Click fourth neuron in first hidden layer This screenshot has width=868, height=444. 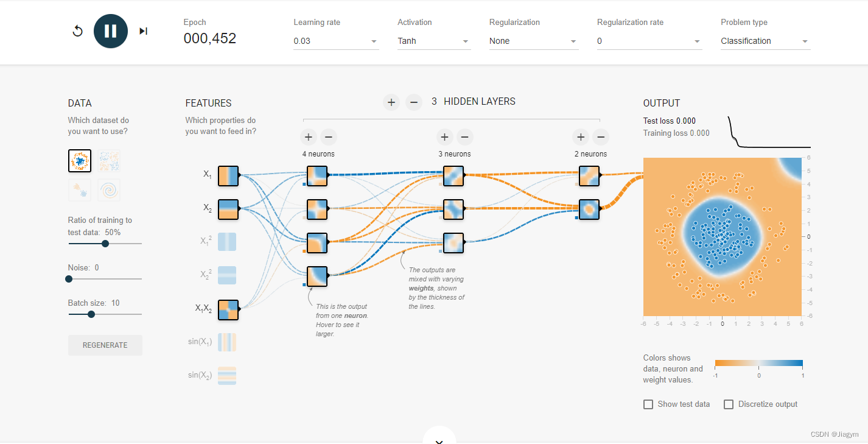317,277
